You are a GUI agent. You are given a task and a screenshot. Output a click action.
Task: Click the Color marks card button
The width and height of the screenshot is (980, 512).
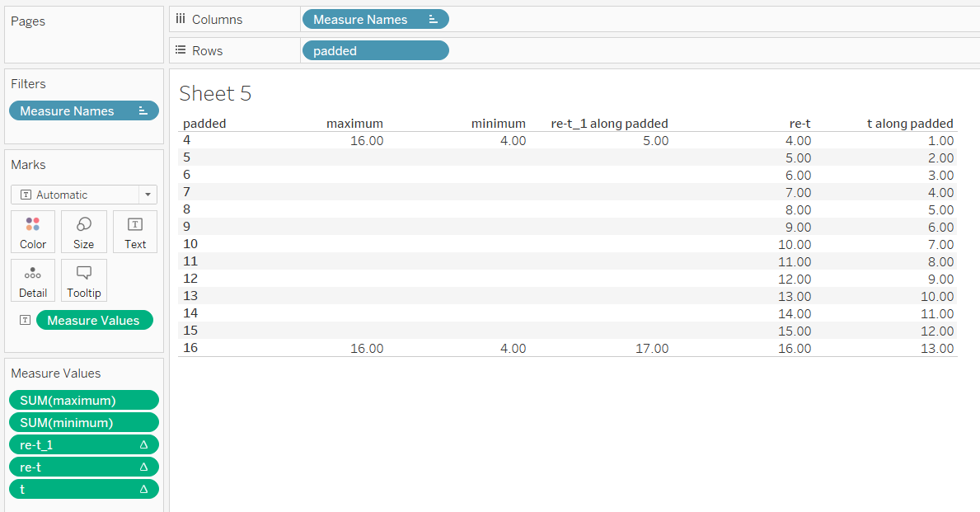tap(32, 232)
